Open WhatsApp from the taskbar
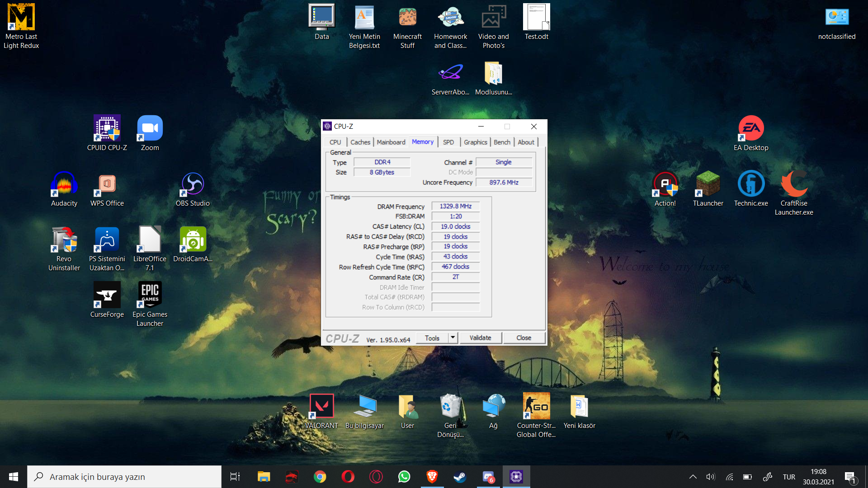This screenshot has width=868, height=488. tap(404, 477)
